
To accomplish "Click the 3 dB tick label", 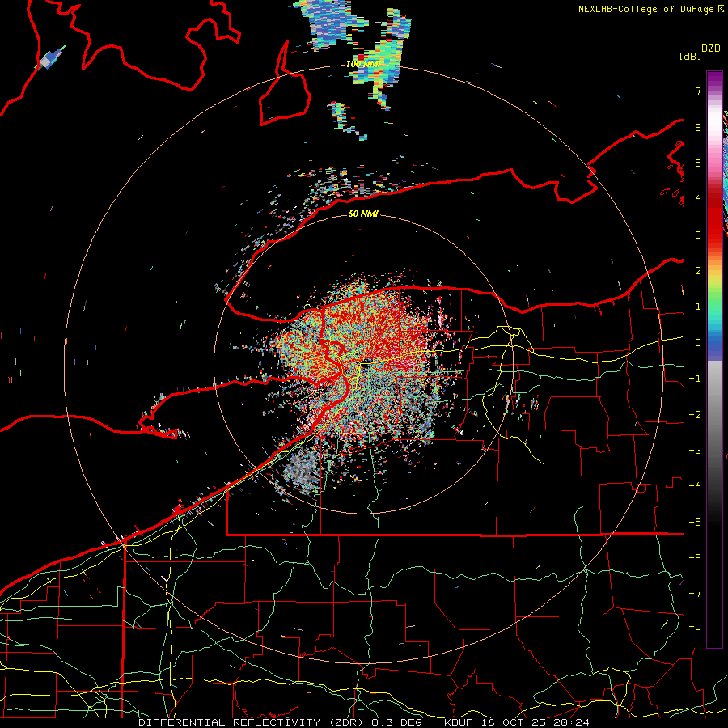I will (698, 235).
